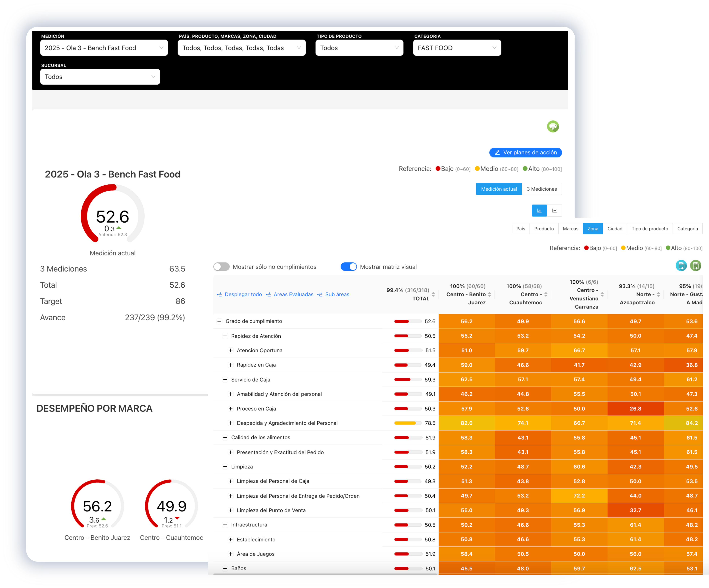Open País, Producto, Marcas filter dropdown
This screenshot has width=709, height=588.
tap(242, 48)
